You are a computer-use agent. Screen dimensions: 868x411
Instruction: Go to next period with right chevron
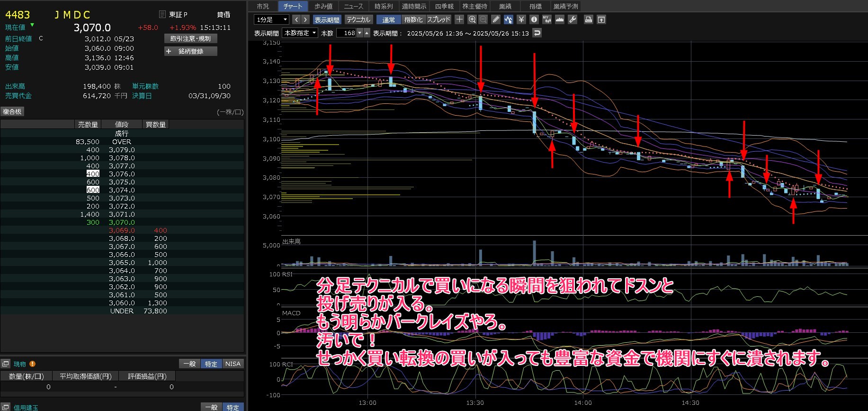click(305, 19)
